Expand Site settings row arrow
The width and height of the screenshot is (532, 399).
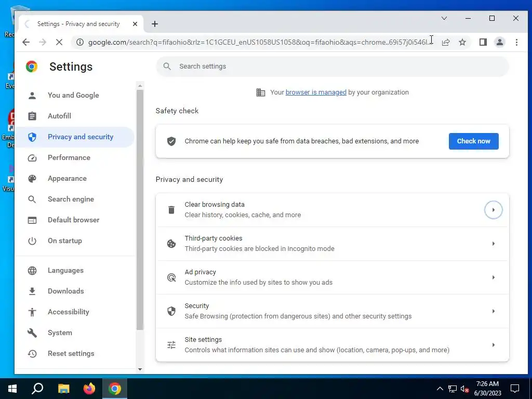pos(494,345)
